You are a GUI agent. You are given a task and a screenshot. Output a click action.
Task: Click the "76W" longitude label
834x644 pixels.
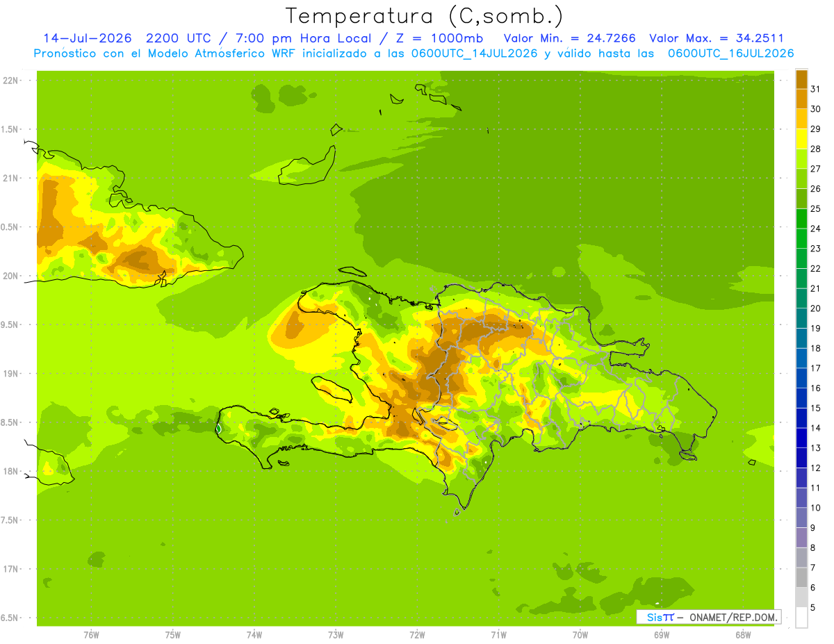pos(91,634)
